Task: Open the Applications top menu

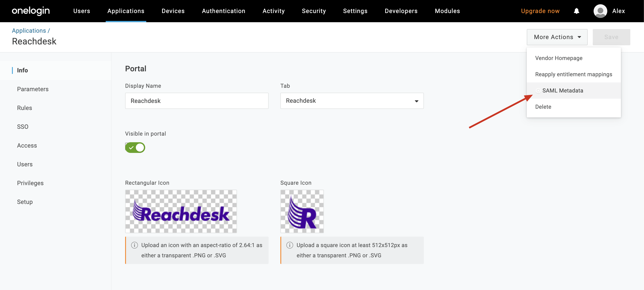Action: click(x=126, y=11)
